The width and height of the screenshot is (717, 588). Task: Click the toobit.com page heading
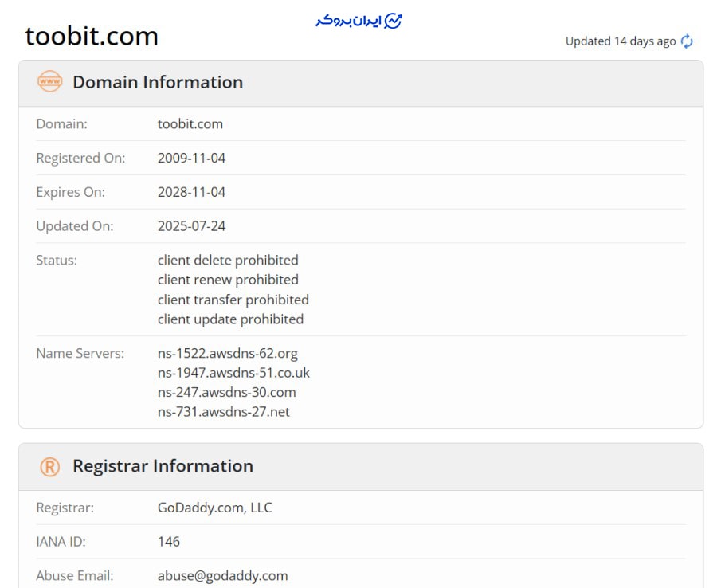[92, 36]
